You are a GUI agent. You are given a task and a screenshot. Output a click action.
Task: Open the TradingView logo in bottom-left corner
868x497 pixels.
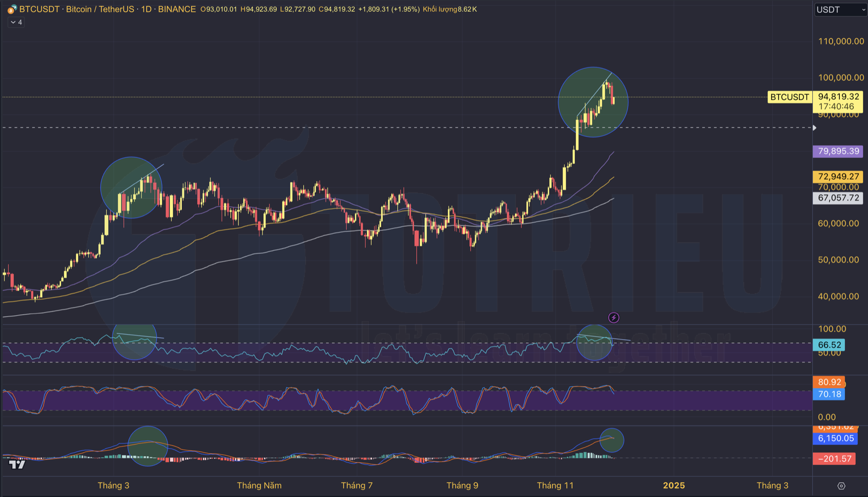[17, 464]
